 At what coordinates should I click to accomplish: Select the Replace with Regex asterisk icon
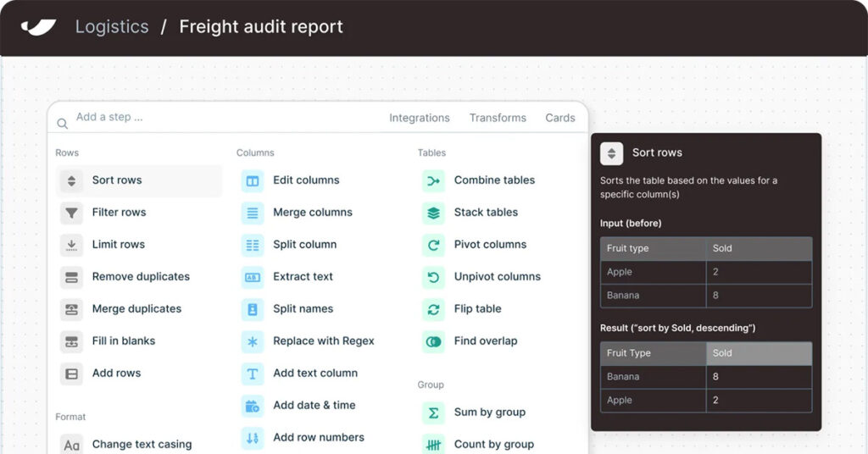click(253, 341)
